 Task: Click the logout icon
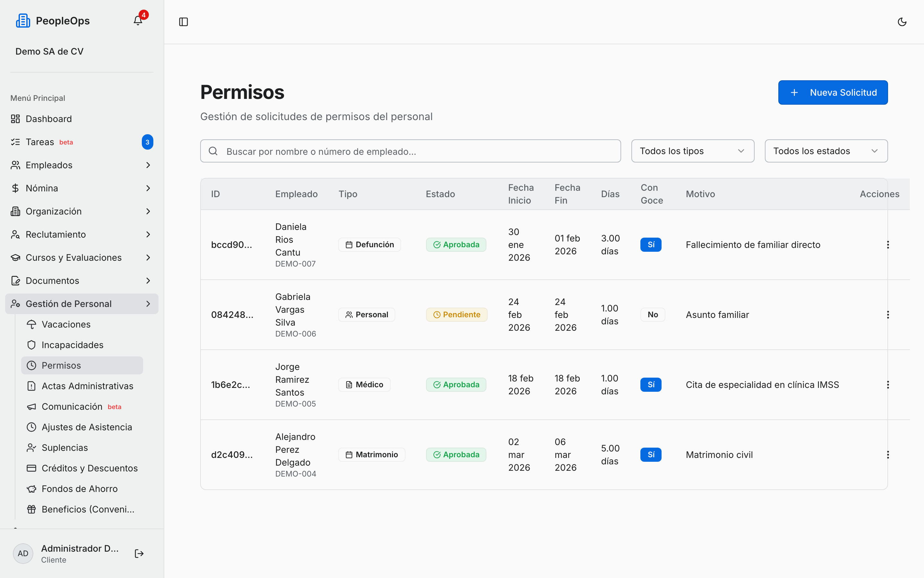139,554
